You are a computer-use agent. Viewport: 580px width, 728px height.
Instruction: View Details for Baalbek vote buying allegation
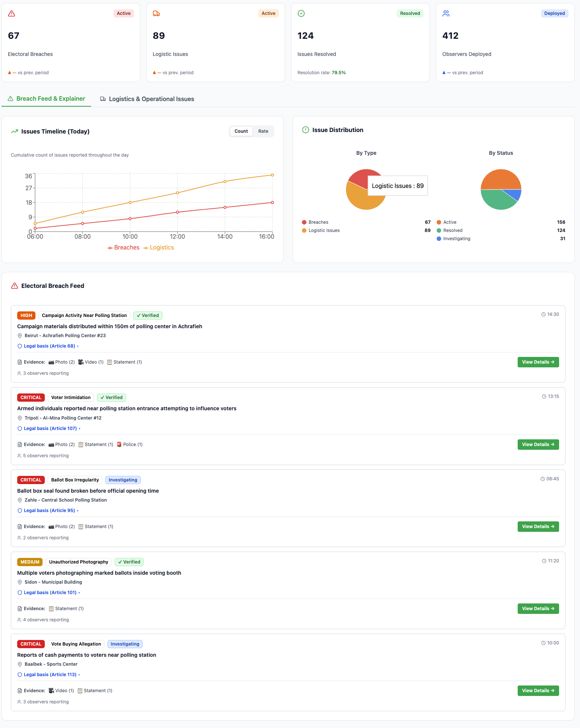(538, 691)
